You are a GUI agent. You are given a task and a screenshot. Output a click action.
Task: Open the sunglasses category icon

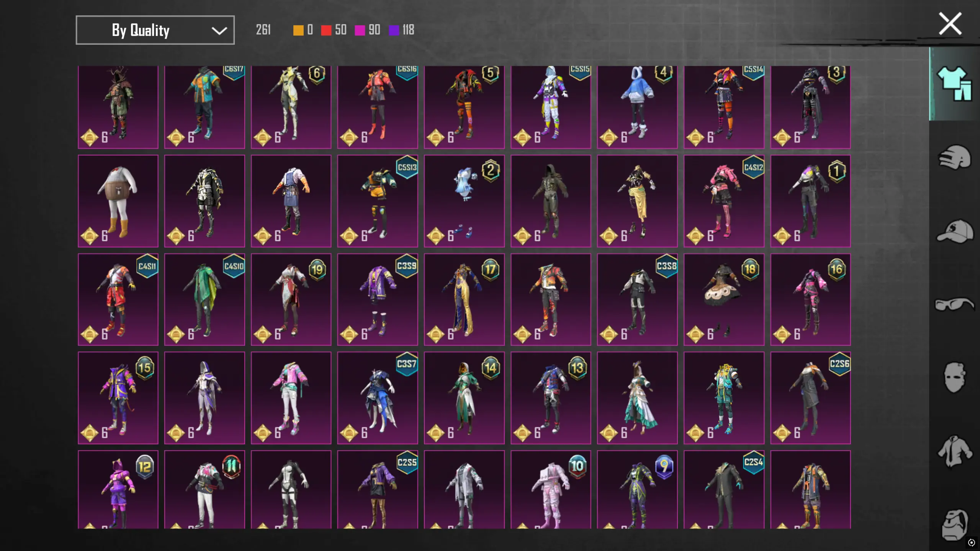954,304
